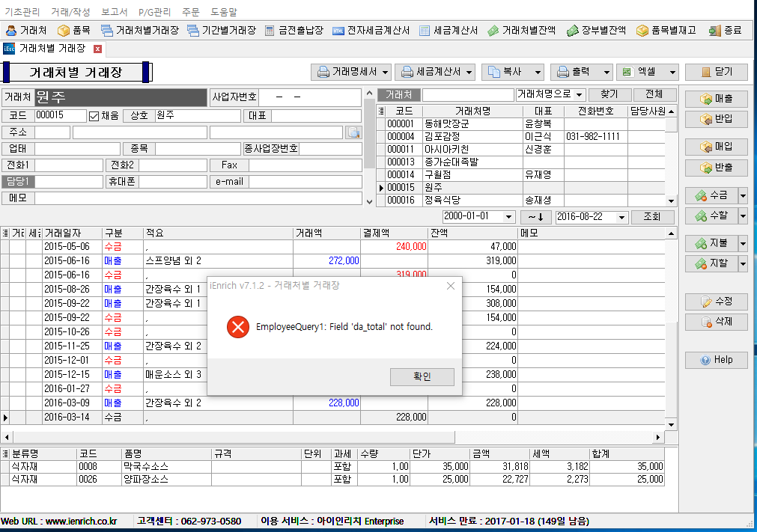The image size is (757, 532).
Task: Toggle the 채움 checkbox
Action: pyautogui.click(x=94, y=116)
